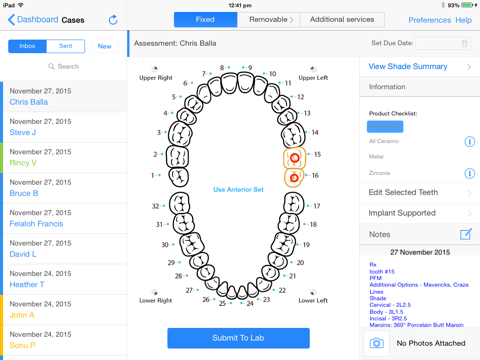The height and width of the screenshot is (360, 480).
Task: Toggle the All Ceramic product option
Action: (384, 141)
